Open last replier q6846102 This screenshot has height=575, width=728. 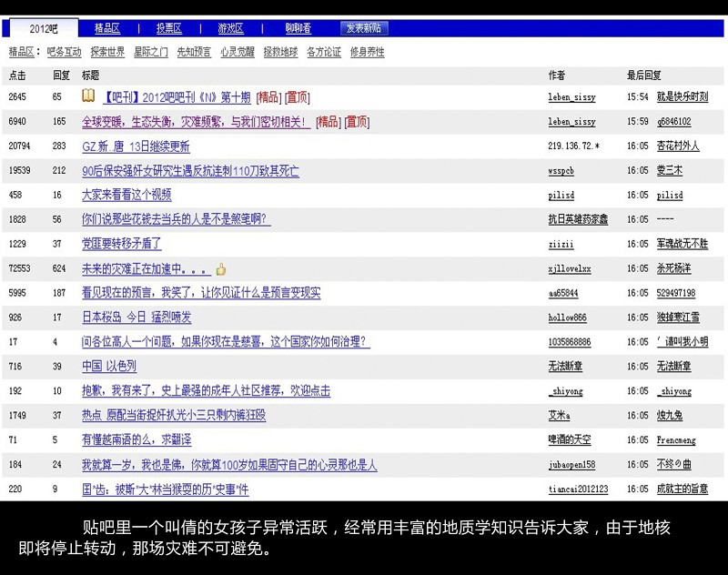coord(673,122)
